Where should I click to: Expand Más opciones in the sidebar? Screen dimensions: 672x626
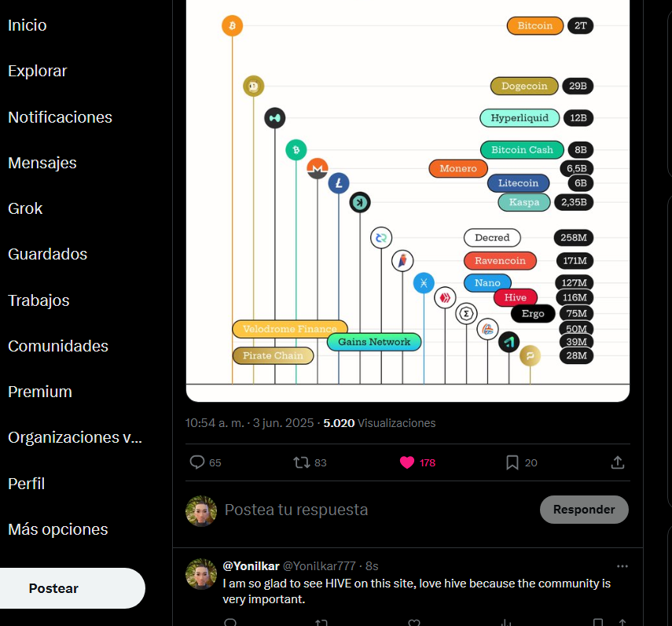58,529
